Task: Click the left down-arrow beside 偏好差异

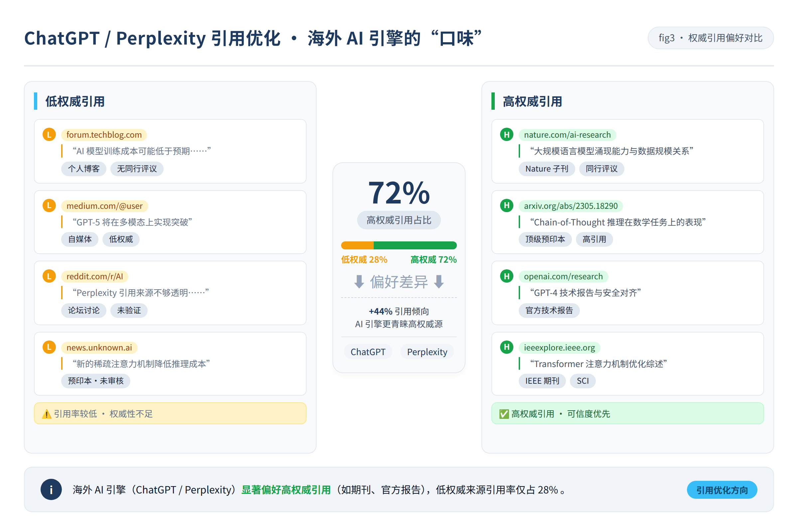Action: [x=359, y=282]
